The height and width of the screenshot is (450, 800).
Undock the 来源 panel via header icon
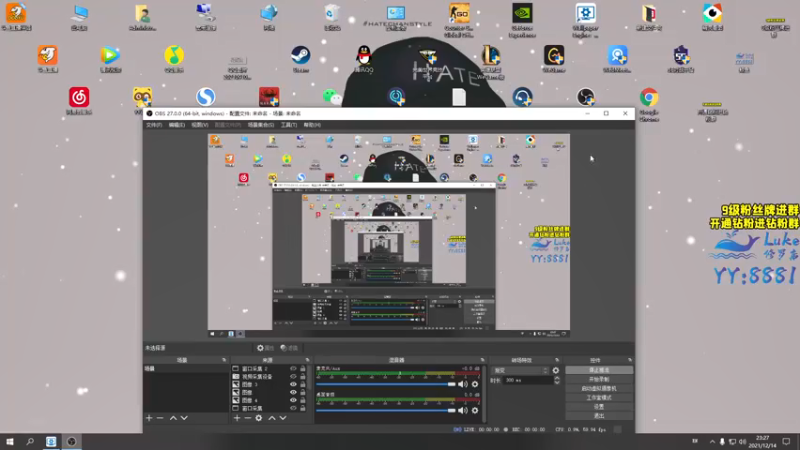click(x=307, y=360)
